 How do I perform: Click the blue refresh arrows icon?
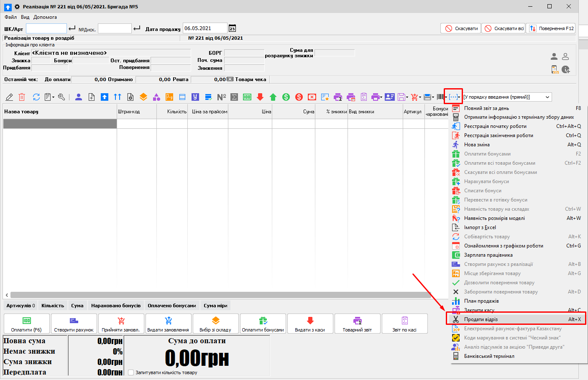[36, 97]
